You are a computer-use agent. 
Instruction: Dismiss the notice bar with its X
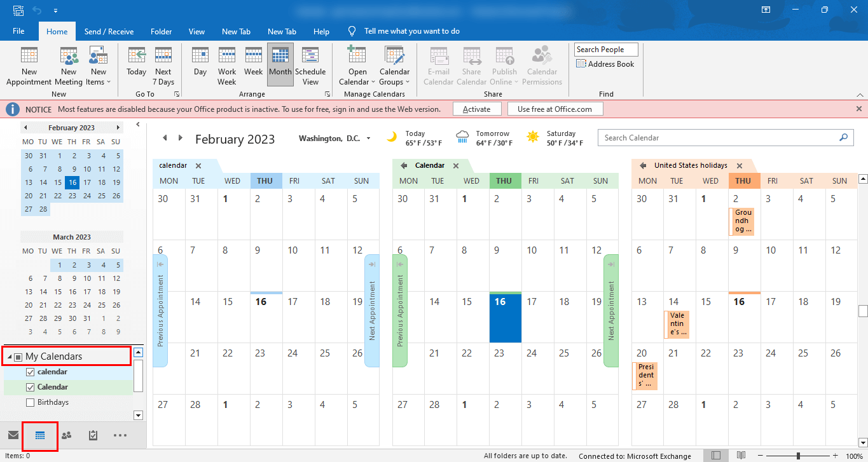pos(859,109)
